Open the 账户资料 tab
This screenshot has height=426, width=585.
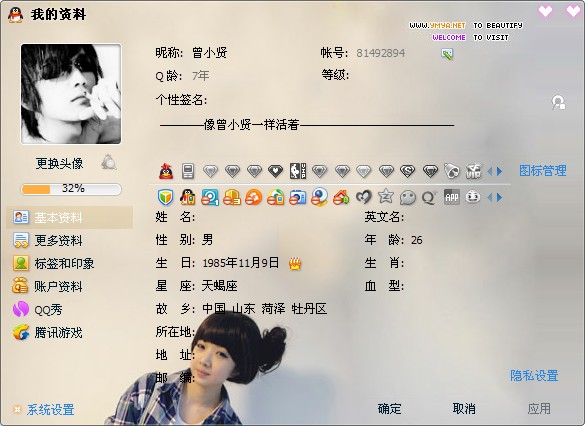[70, 286]
